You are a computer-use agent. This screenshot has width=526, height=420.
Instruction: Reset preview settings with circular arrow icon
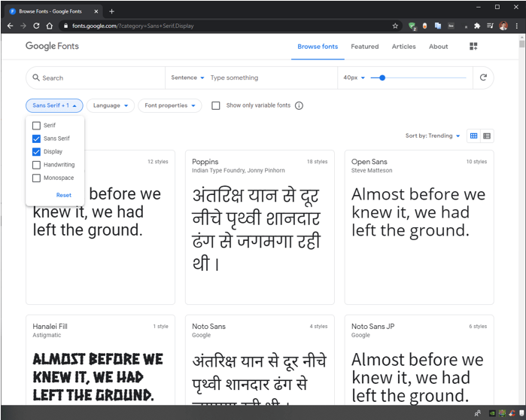pyautogui.click(x=483, y=78)
